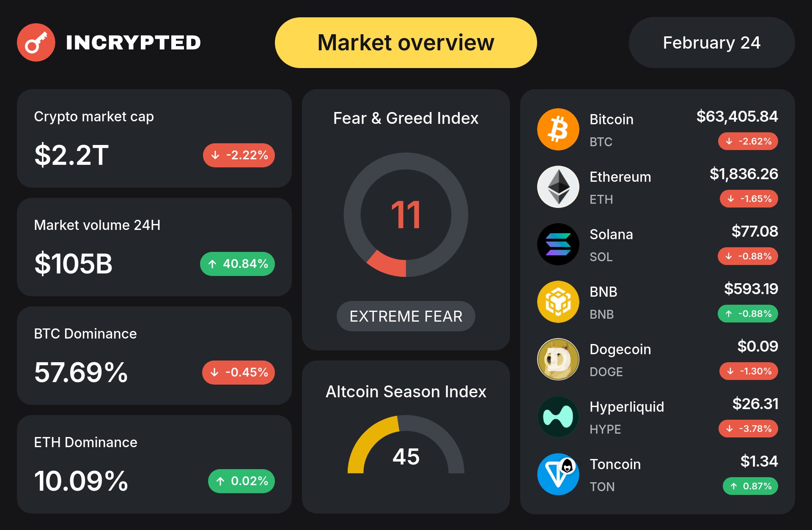Select the Hyperliquid -3.78% change badge

[748, 429]
